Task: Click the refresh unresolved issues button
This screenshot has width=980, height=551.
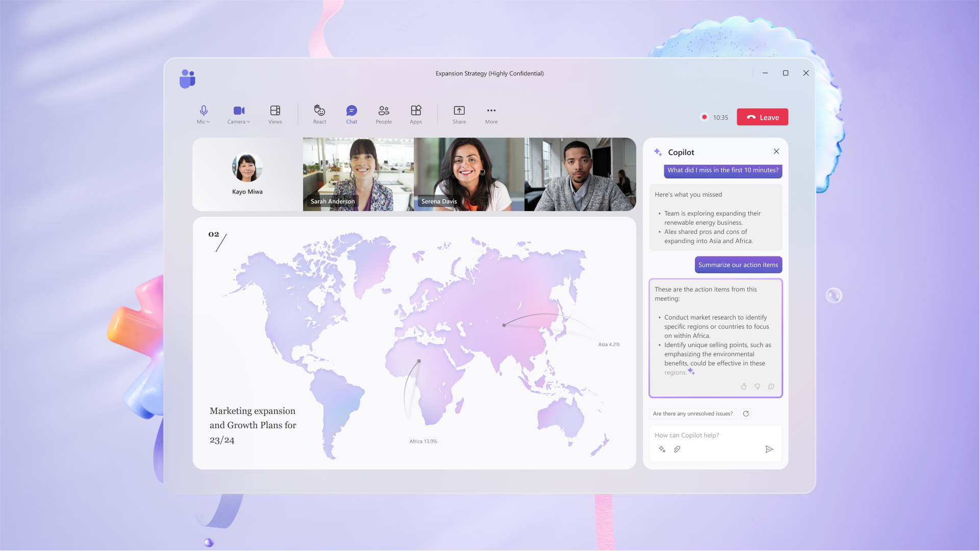Action: 746,412
